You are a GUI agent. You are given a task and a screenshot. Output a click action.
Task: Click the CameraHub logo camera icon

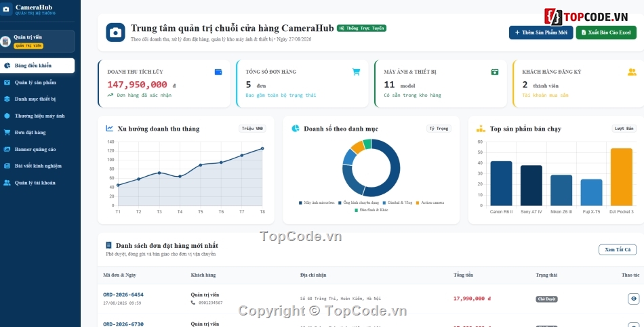[x=5, y=9]
